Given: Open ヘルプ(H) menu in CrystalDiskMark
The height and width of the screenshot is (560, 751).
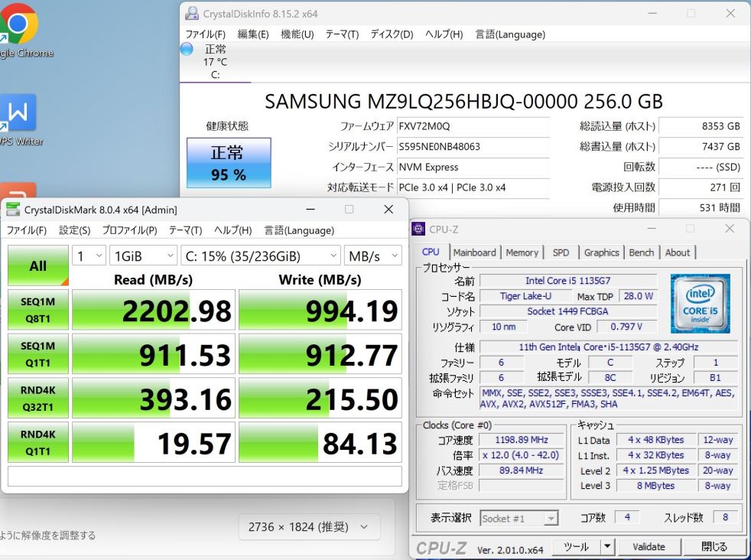Looking at the screenshot, I should [232, 230].
